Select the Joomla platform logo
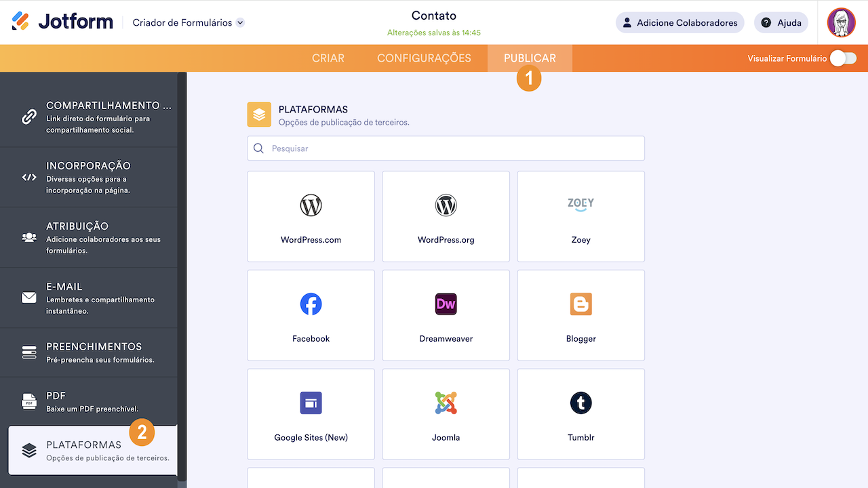The image size is (868, 488). (x=446, y=403)
